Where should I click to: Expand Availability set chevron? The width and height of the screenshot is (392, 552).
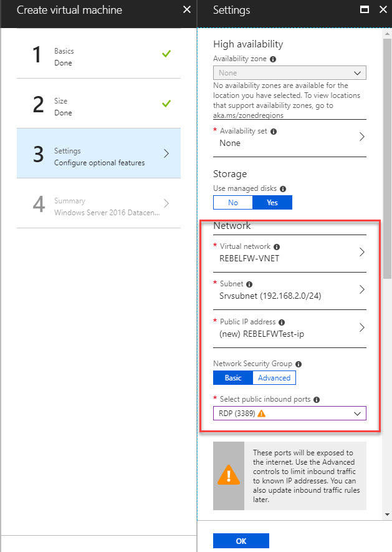[x=361, y=137]
